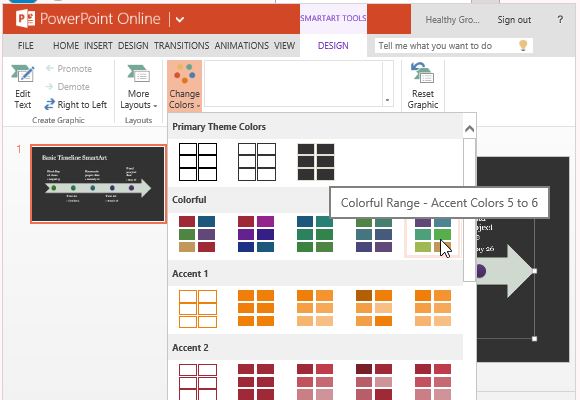
Task: Select the fourth Colorful swatch
Action: pos(374,235)
